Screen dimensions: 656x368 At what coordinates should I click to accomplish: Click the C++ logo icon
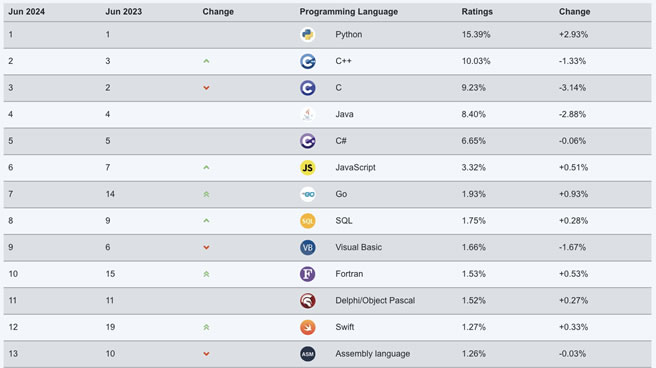coord(308,61)
